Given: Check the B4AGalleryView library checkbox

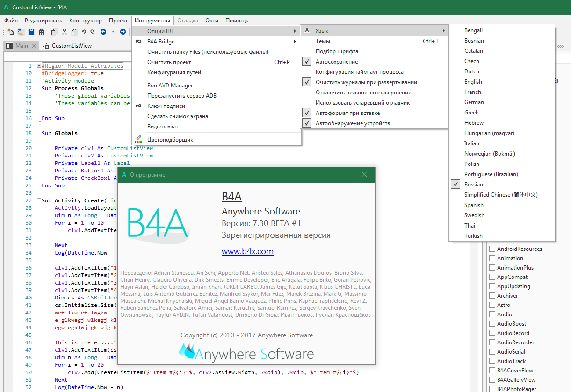Looking at the screenshot, I should click(x=492, y=380).
